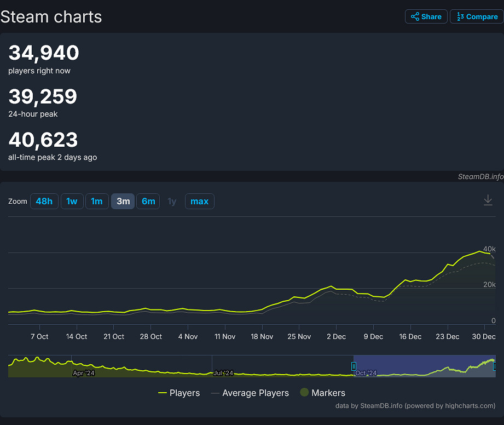Click the highlighted range in the navigator
The image size is (504, 425).
click(424, 366)
